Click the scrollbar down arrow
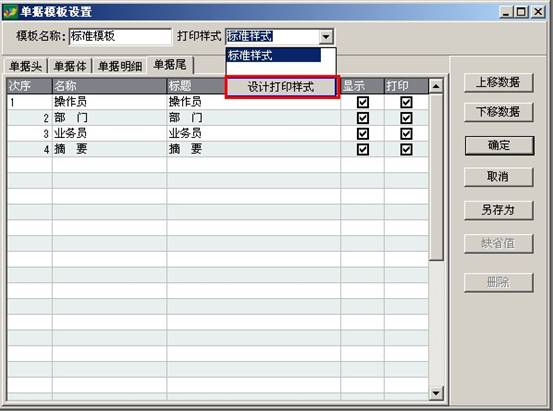 tap(436, 393)
